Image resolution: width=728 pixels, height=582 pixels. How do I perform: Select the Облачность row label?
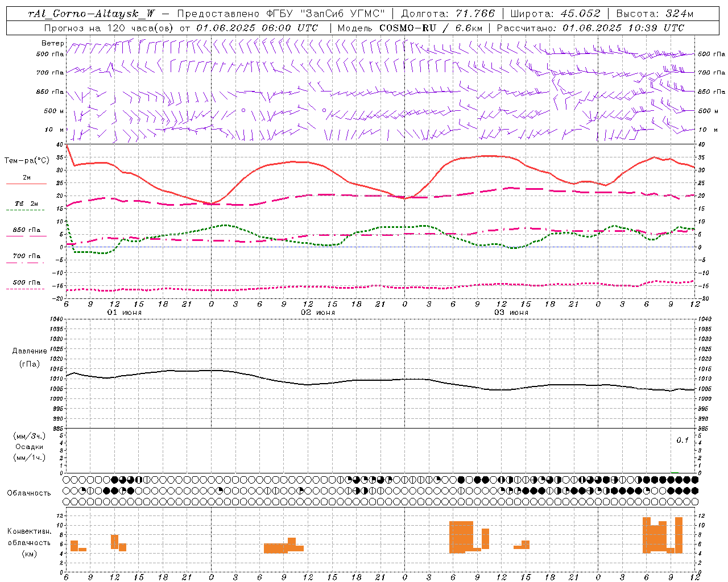click(x=29, y=493)
